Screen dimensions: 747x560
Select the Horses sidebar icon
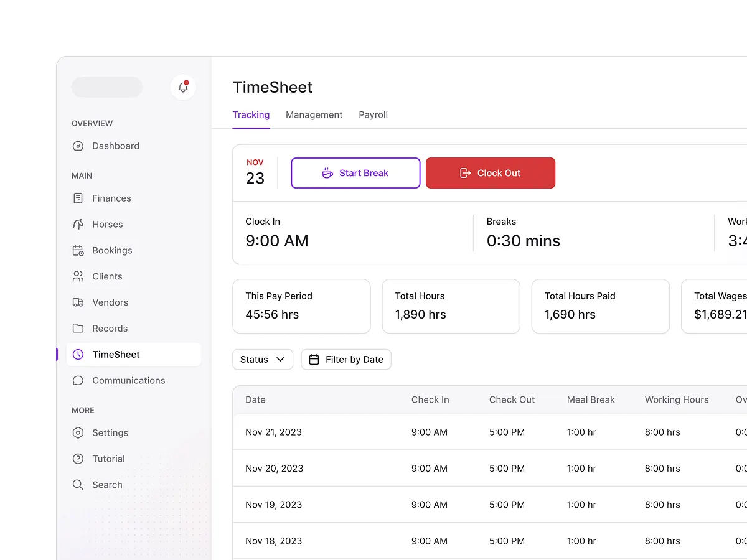coord(78,224)
